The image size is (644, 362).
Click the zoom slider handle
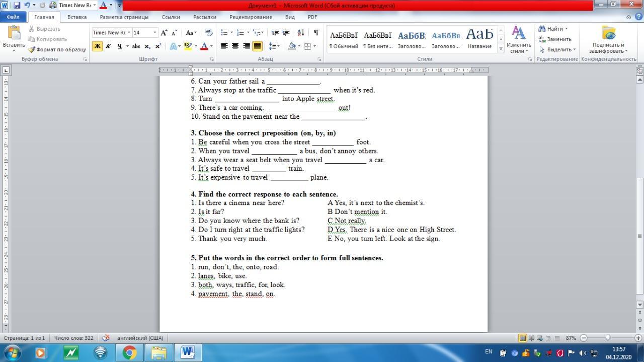pos(608,338)
